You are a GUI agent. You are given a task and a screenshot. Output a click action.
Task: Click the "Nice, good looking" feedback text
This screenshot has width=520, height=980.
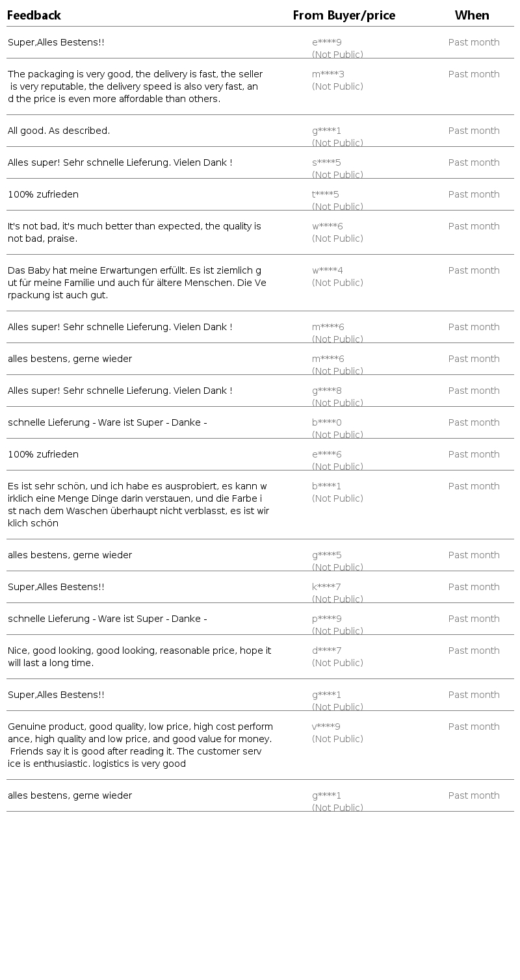coord(139,657)
